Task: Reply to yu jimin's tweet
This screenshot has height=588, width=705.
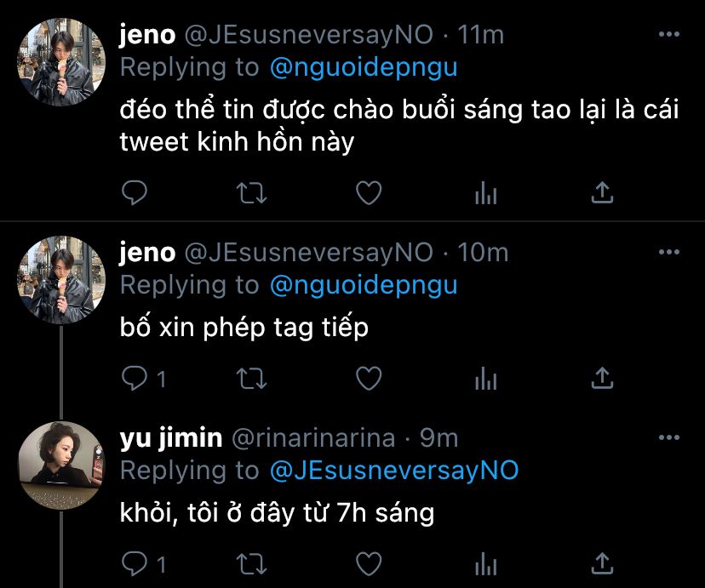Action: point(135,563)
